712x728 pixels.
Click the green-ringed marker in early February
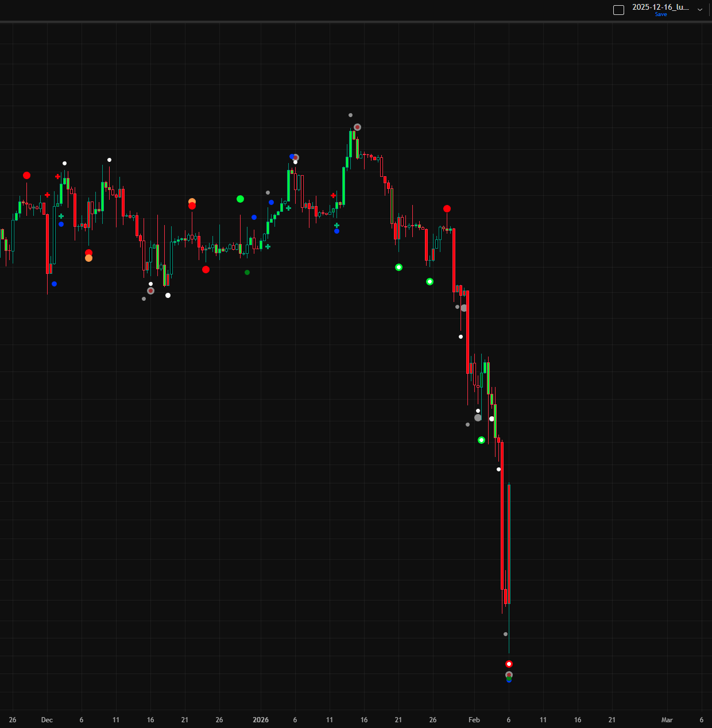tap(481, 440)
